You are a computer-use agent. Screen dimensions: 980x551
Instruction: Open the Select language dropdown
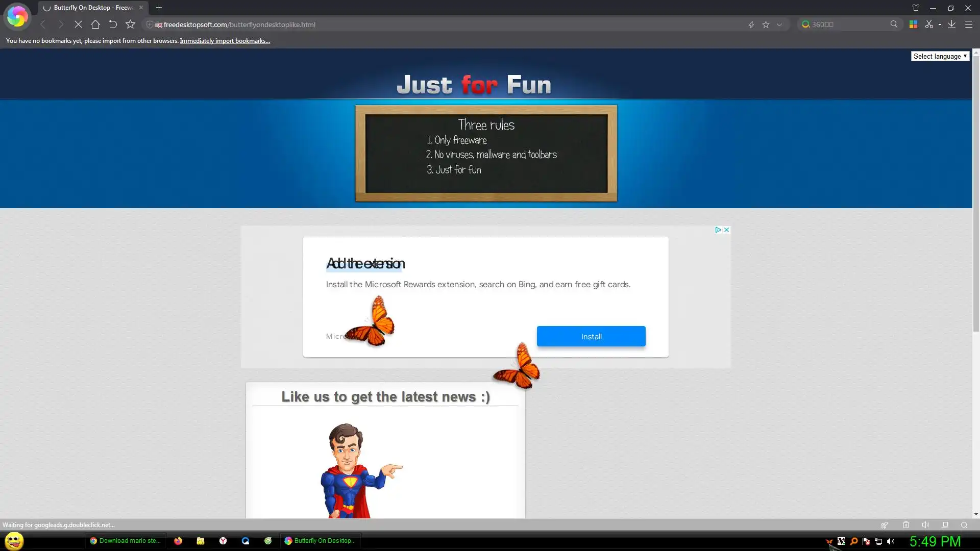pos(940,56)
